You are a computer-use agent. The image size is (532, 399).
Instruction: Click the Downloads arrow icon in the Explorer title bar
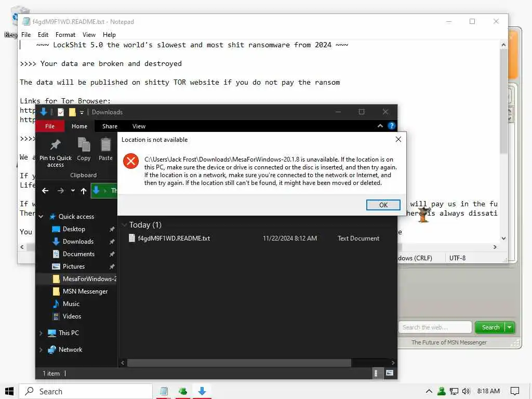[x=44, y=112]
